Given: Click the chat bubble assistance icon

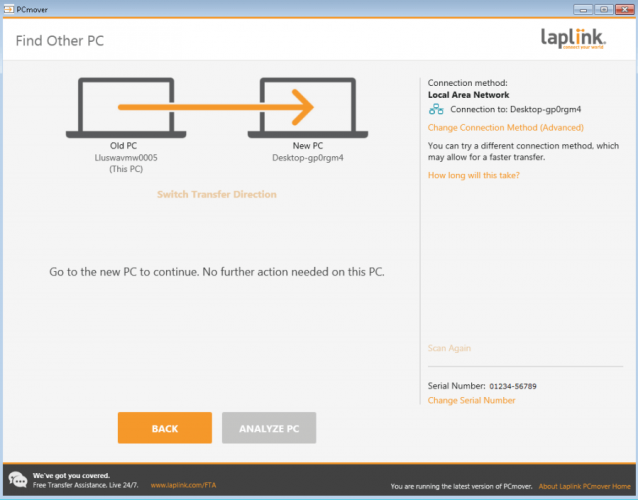Looking at the screenshot, I should pyautogui.click(x=18, y=480).
